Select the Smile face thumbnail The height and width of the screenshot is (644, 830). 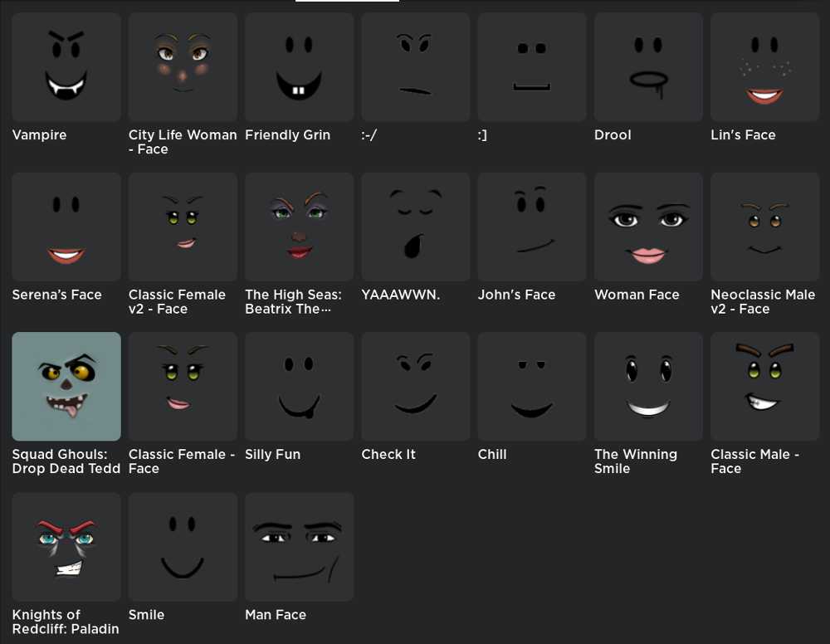coord(183,547)
